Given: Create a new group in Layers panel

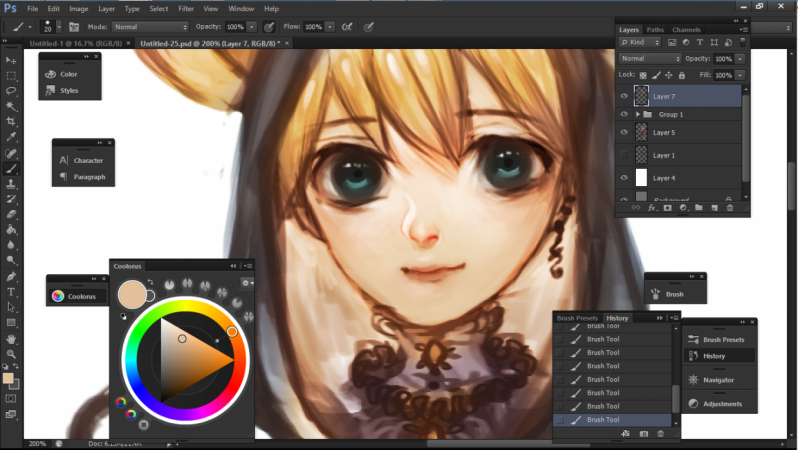Looking at the screenshot, I should (698, 208).
